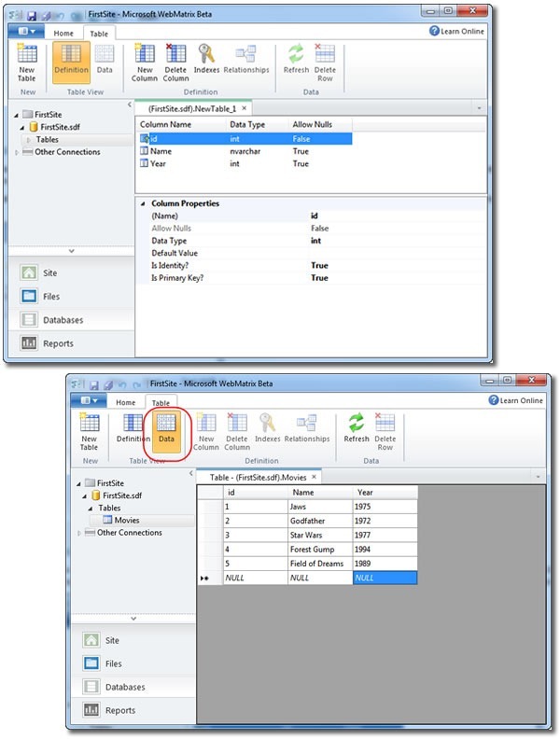The image size is (560, 739).
Task: Open Indexes in bottom window ribbon
Action: pyautogui.click(x=267, y=429)
